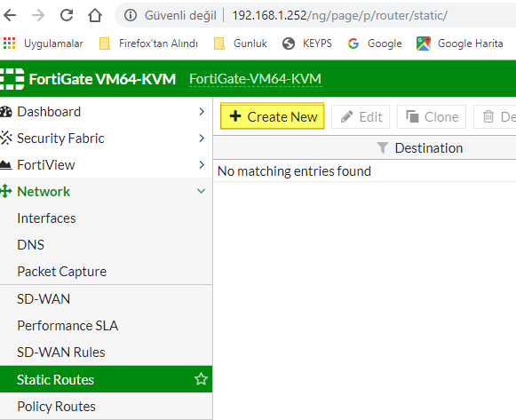Open the KEYPS bookmark

click(x=307, y=44)
